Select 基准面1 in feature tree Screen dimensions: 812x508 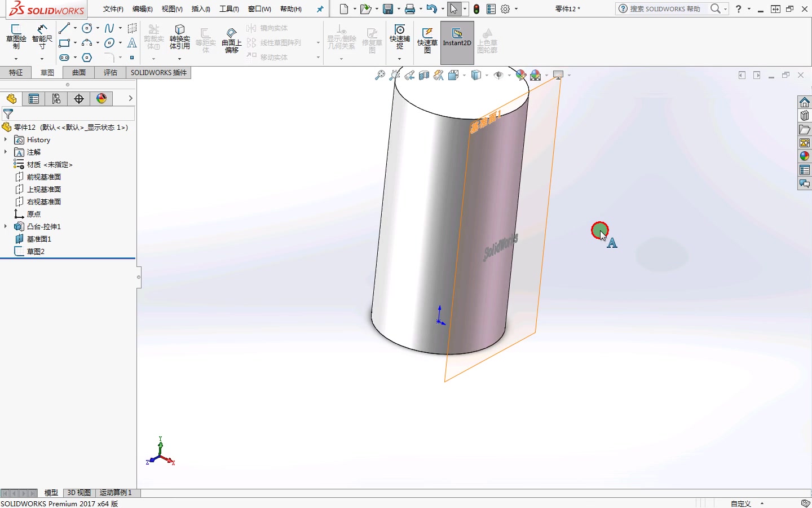click(x=39, y=239)
